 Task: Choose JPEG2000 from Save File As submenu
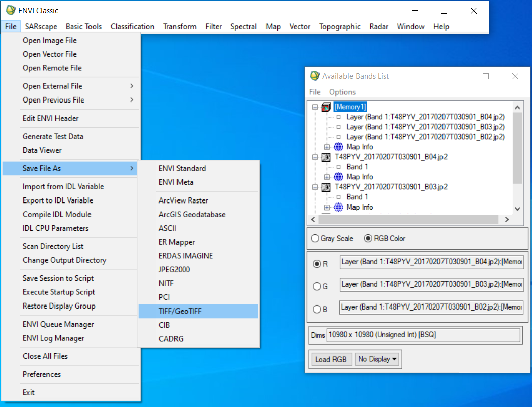click(198, 270)
